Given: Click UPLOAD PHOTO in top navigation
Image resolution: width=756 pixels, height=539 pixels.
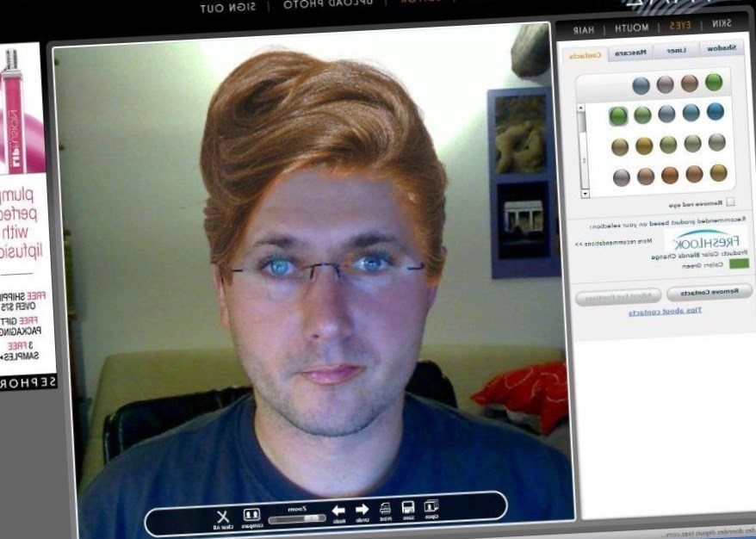Looking at the screenshot, I should click(328, 4).
